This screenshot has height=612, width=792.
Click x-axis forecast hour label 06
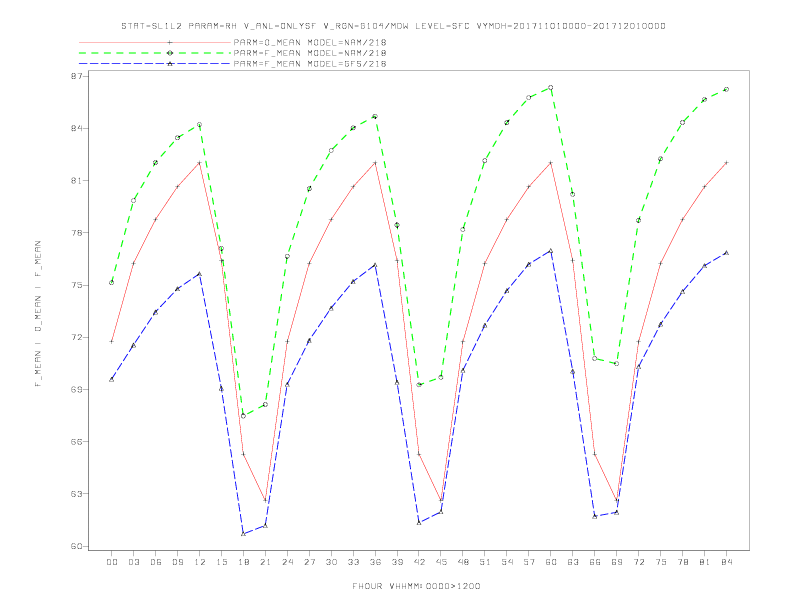coord(156,562)
